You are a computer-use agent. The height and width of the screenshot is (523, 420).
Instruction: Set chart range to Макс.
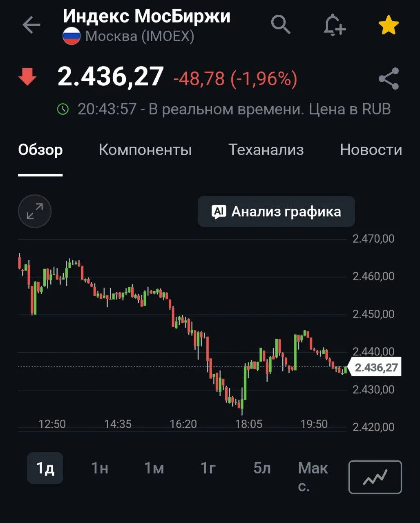(313, 477)
